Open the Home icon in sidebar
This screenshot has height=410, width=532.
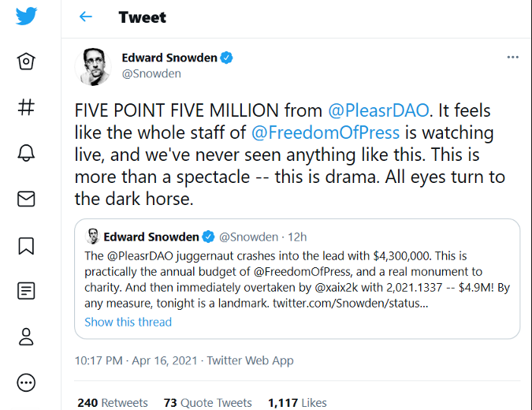coord(26,61)
